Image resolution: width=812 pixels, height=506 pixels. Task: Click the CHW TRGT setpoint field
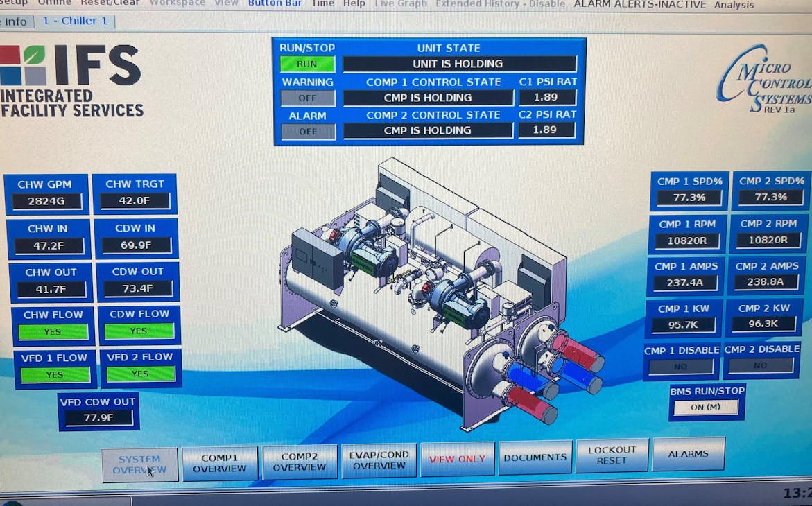[135, 200]
